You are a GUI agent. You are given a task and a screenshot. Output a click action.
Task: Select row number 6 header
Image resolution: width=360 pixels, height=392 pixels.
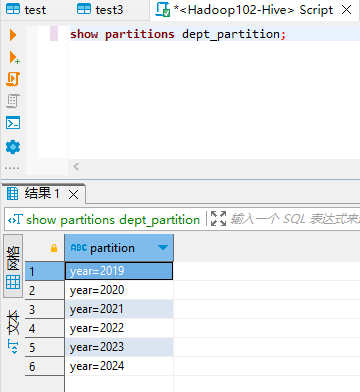click(45, 366)
